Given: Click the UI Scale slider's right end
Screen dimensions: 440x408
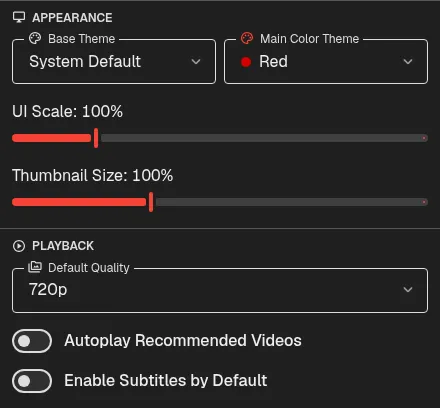Looking at the screenshot, I should point(424,138).
